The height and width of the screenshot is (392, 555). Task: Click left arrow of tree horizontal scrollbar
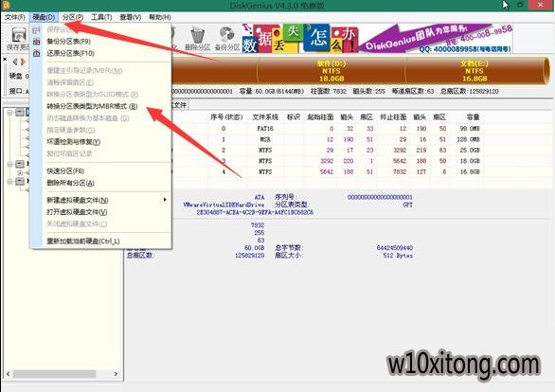(8, 374)
